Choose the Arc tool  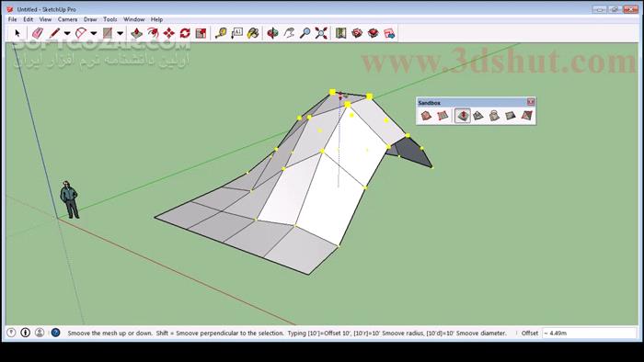coord(81,33)
